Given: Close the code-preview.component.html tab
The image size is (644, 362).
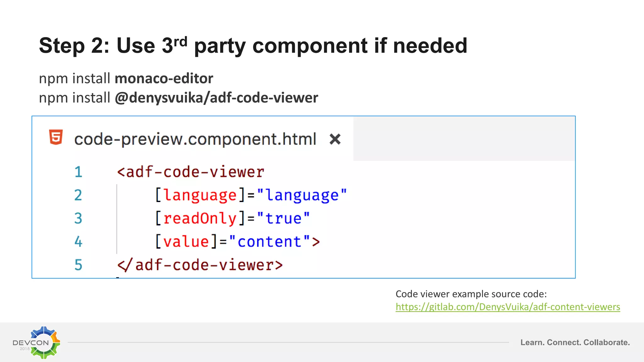Looking at the screenshot, I should click(x=335, y=139).
